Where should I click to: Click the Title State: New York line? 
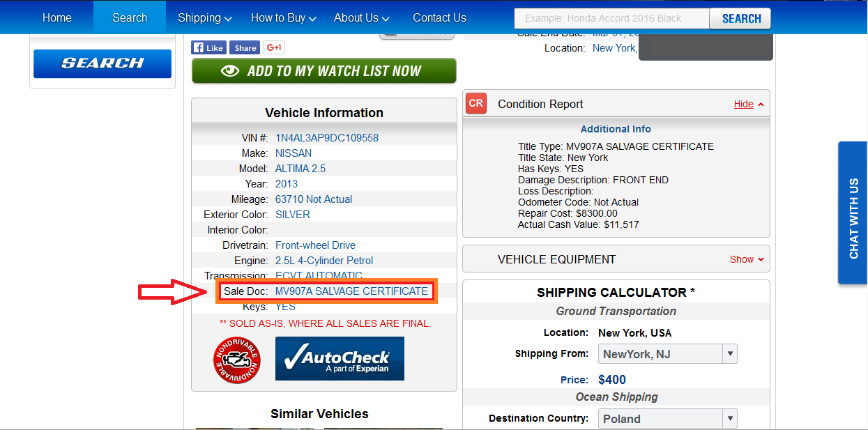[x=563, y=158]
